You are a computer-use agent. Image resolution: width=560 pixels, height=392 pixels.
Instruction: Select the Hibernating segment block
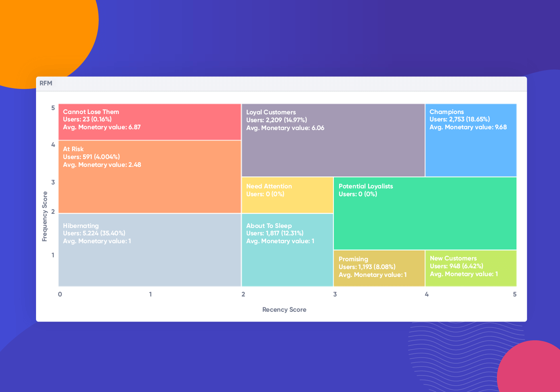(x=150, y=250)
